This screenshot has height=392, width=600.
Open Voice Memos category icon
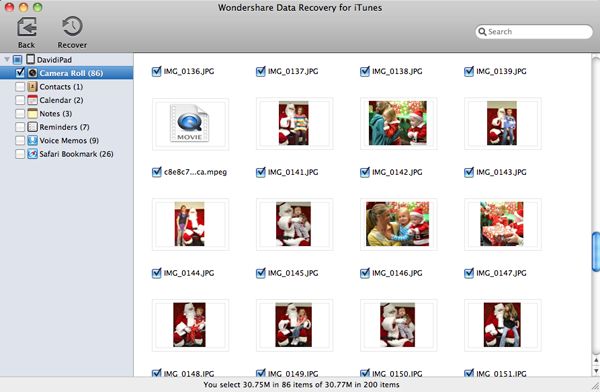click(33, 140)
